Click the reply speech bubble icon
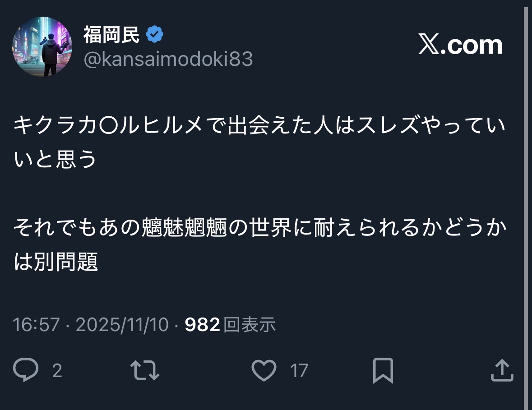 (25, 370)
